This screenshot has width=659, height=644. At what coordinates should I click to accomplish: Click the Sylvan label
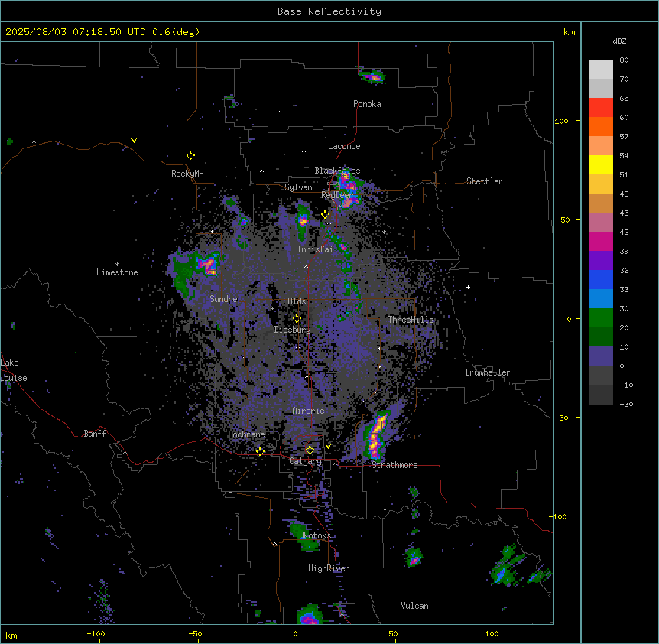(298, 187)
